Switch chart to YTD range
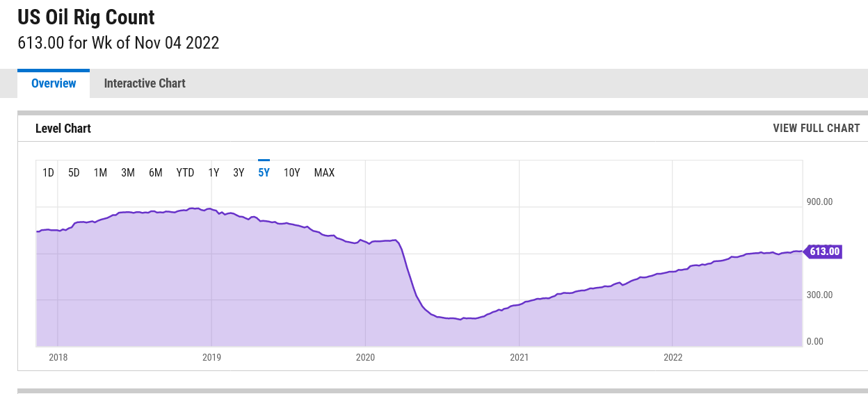 [x=185, y=172]
